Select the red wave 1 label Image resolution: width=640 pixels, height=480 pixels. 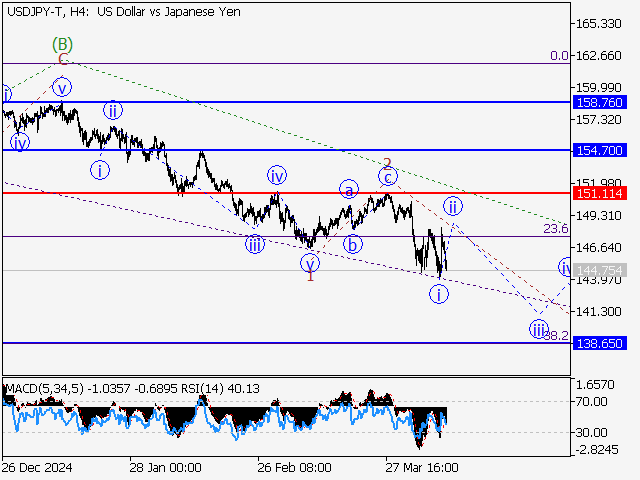(x=310, y=275)
